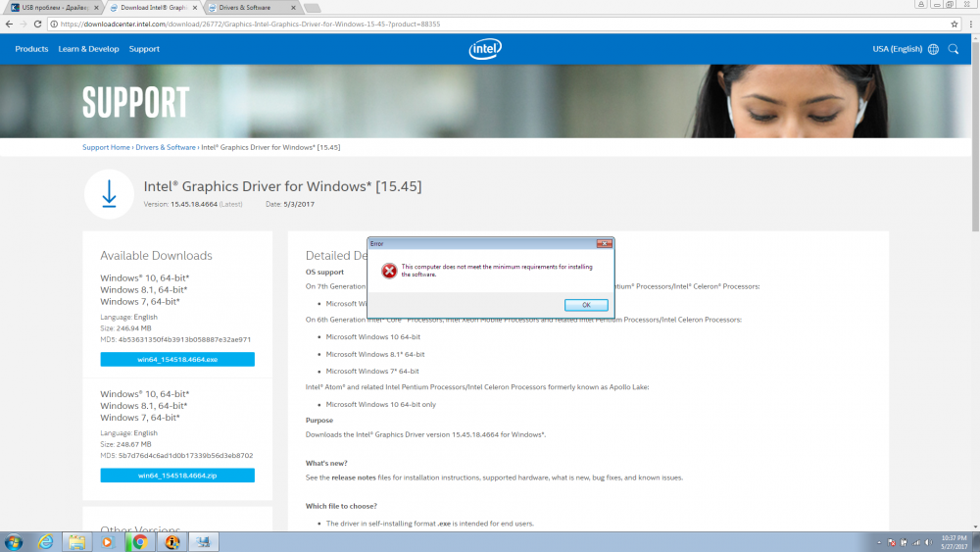This screenshot has height=552, width=980.
Task: Go to Drivers & Software breadcrumb
Action: 166,147
